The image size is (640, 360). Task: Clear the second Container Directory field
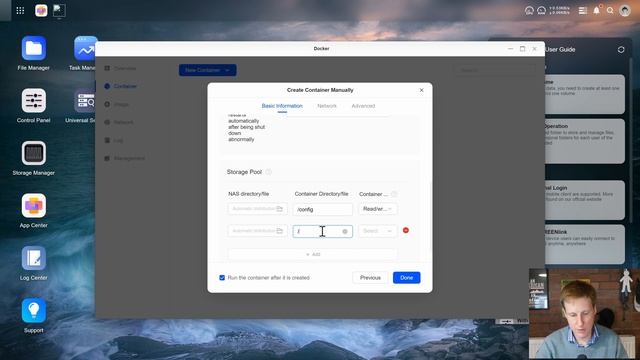[x=345, y=231]
